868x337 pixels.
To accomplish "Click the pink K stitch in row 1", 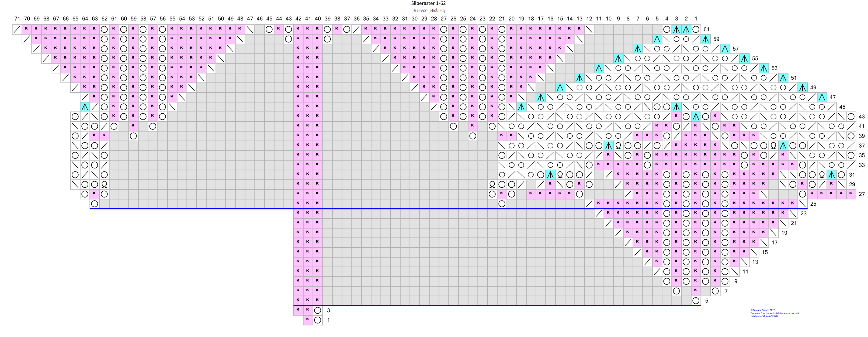I will [308, 320].
